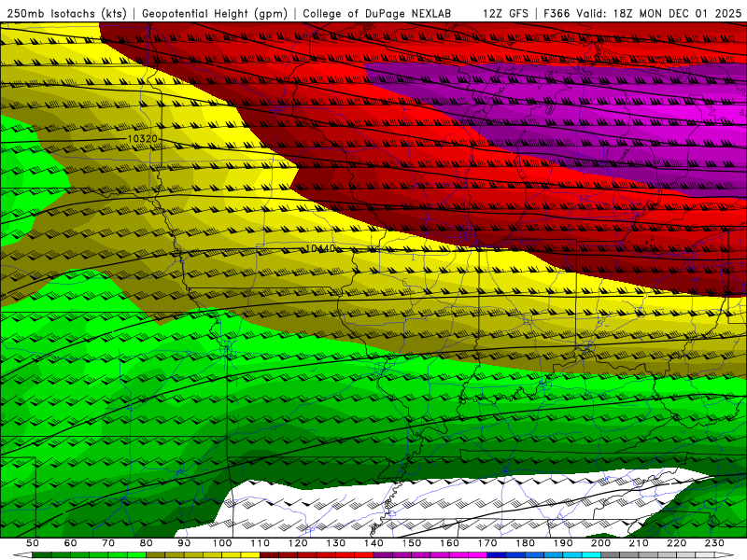
Task: Click the 190 value on color scale
Action: point(564,543)
